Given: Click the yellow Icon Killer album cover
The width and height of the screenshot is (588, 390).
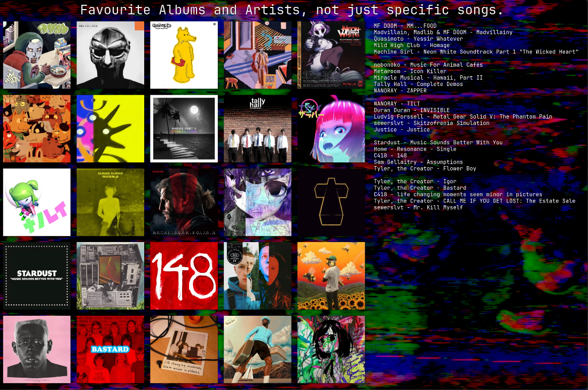Looking at the screenshot, I should click(x=110, y=129).
